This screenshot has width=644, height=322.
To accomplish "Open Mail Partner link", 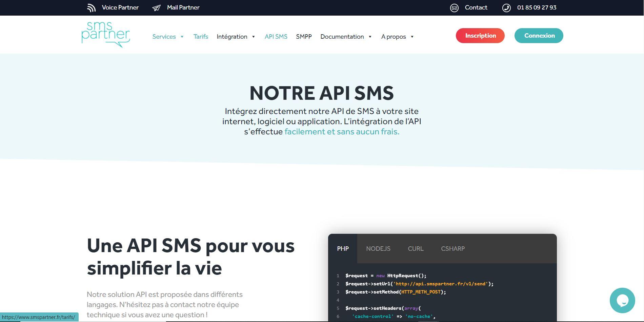I will tap(183, 7).
